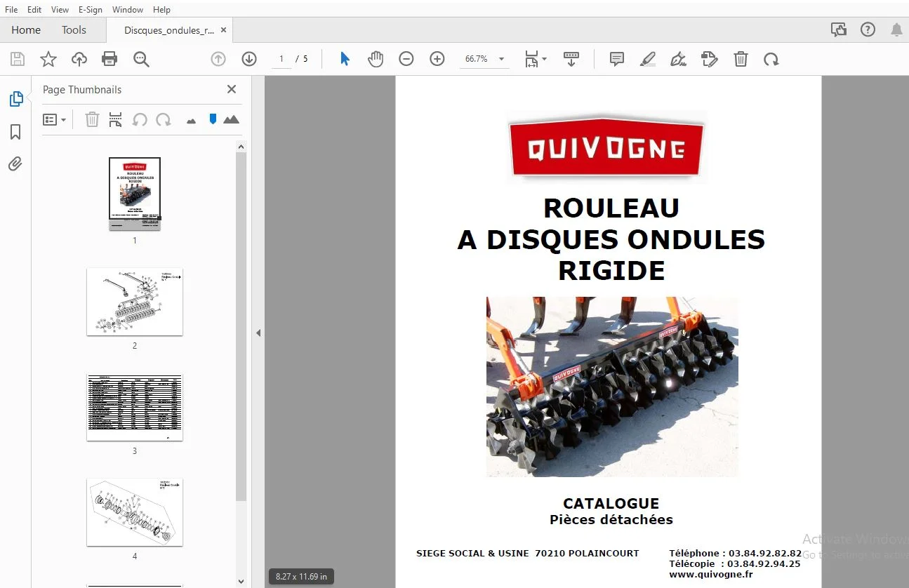
Task: Toggle the Attachments paperclip panel
Action: pyautogui.click(x=15, y=164)
